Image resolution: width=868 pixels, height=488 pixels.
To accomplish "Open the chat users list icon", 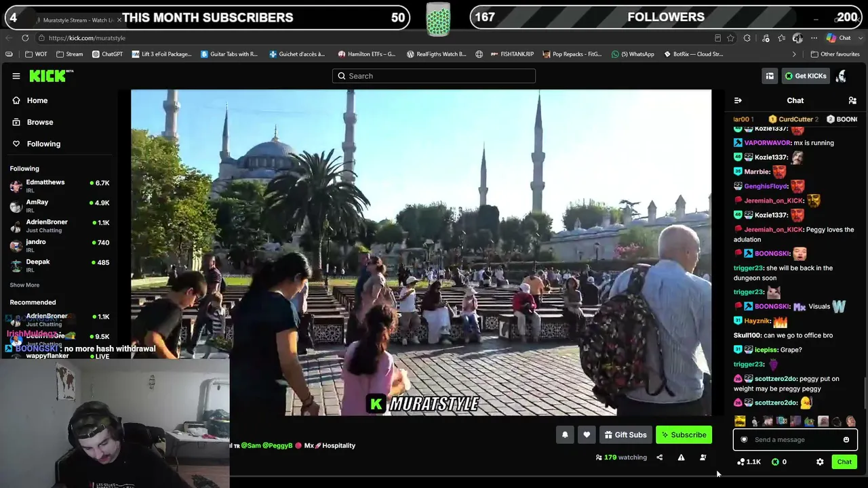I will (852, 100).
